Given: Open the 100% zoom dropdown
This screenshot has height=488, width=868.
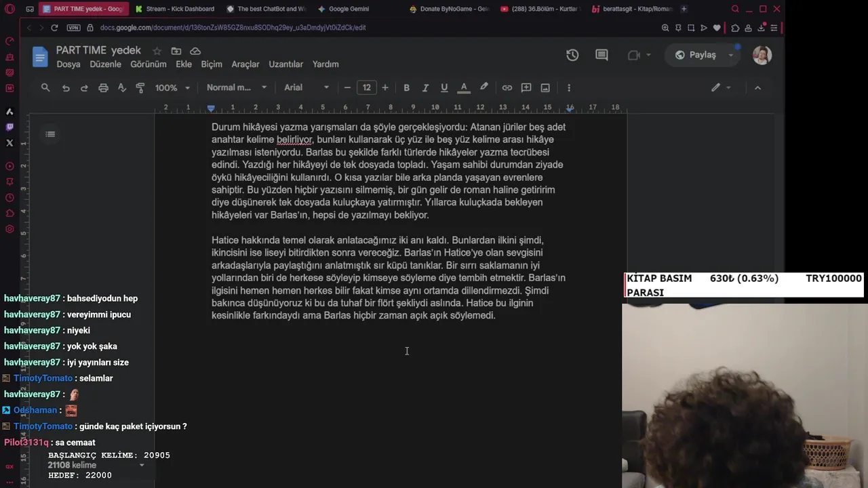Looking at the screenshot, I should (x=172, y=87).
